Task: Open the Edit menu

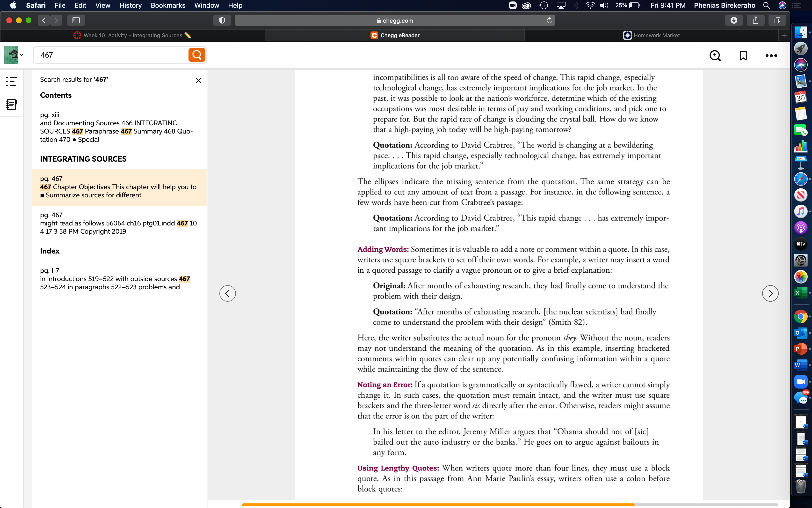Action: (80, 5)
